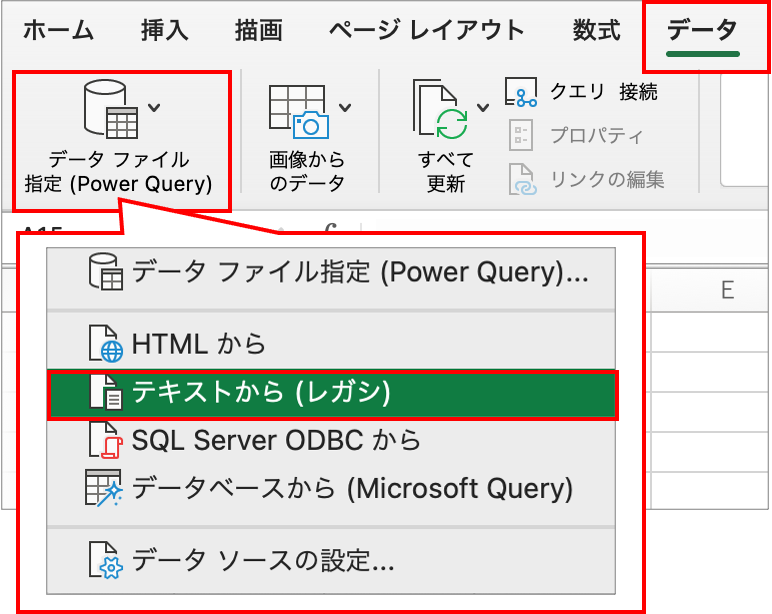
Task: Choose SQL Server ODBC から entry
Action: [331, 440]
